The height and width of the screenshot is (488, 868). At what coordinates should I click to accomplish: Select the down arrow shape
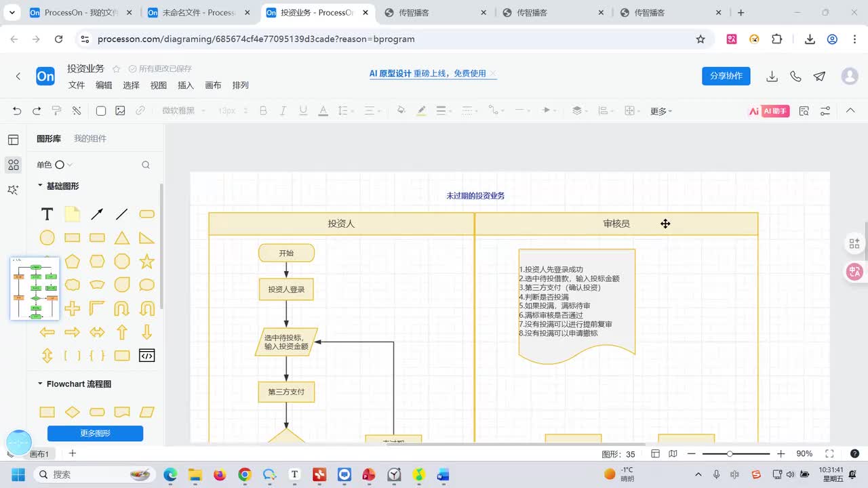[x=146, y=332]
